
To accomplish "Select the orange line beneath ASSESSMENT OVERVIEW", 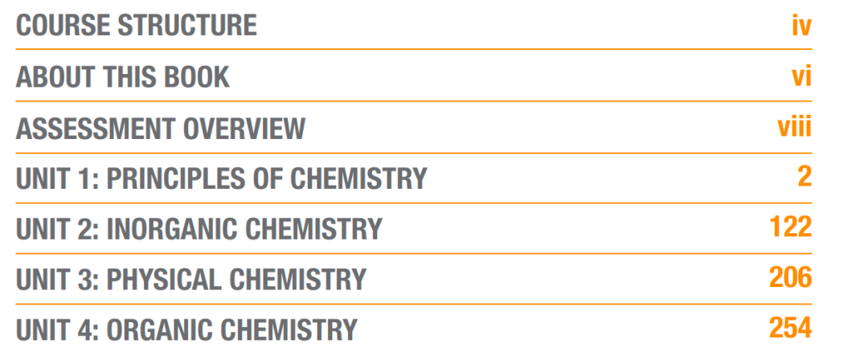I will point(414,153).
